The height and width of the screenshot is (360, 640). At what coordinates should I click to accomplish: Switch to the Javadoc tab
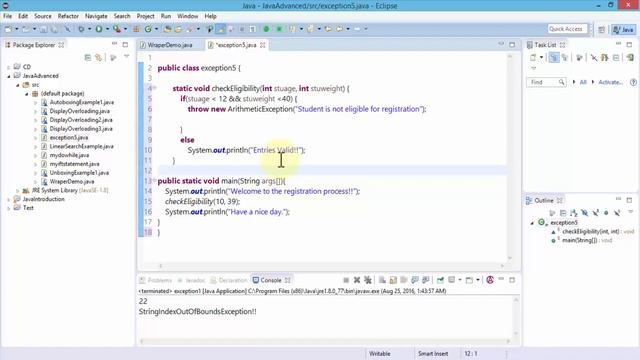point(191,280)
